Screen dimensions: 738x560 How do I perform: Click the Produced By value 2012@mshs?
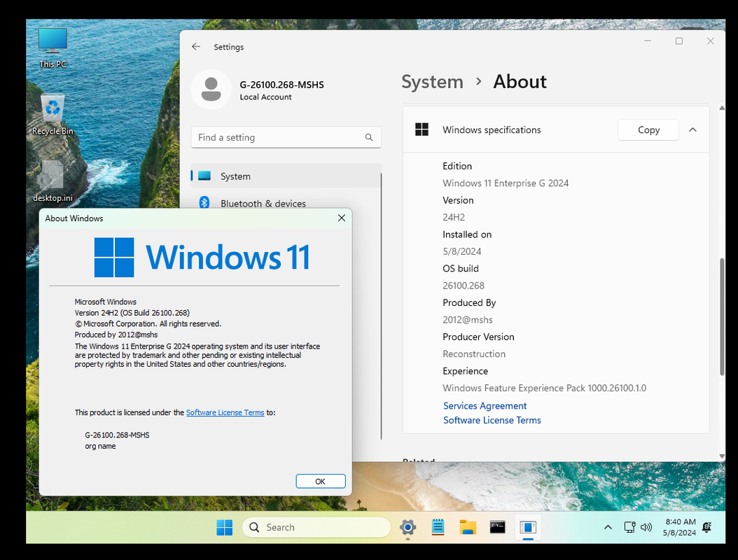[467, 320]
